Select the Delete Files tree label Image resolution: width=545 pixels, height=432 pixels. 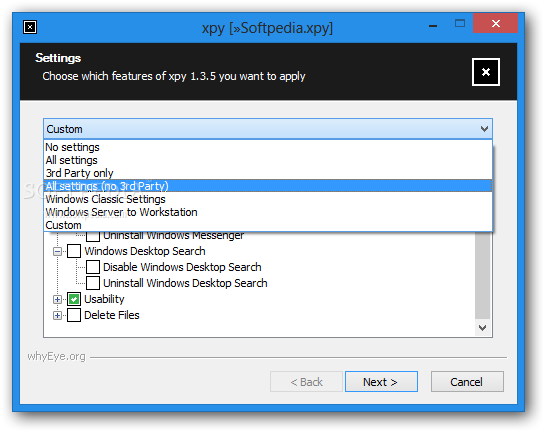tap(112, 315)
